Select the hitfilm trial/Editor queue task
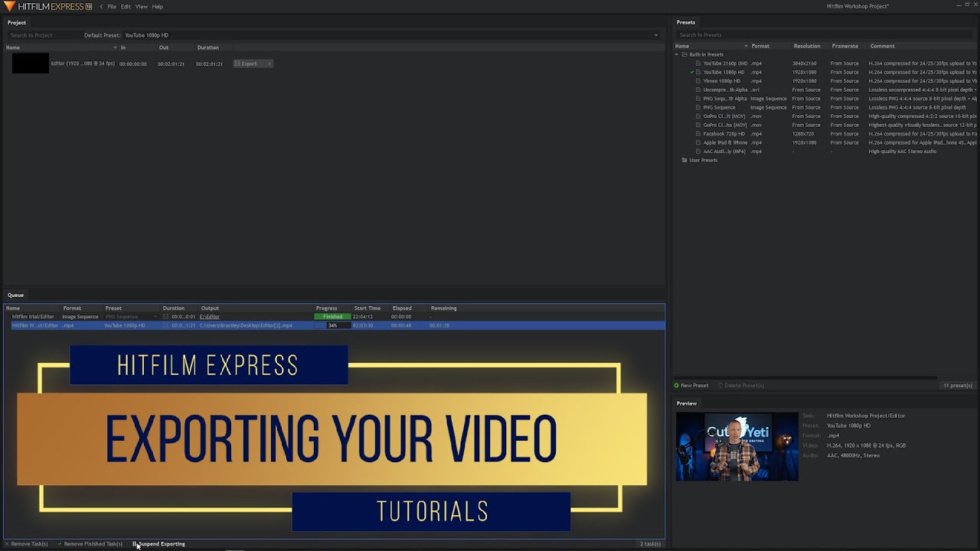Screen dimensions: 980x551 pyautogui.click(x=33, y=317)
